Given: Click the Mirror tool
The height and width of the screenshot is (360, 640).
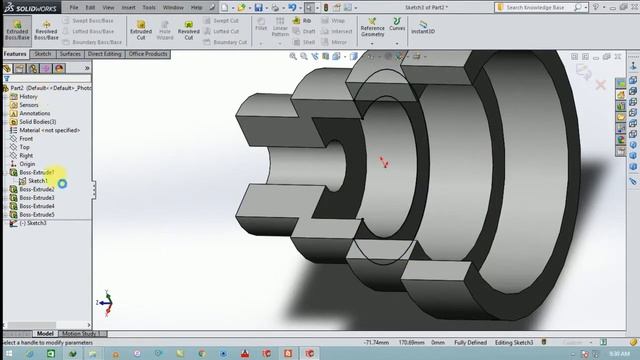Looking at the screenshot, I should [334, 42].
